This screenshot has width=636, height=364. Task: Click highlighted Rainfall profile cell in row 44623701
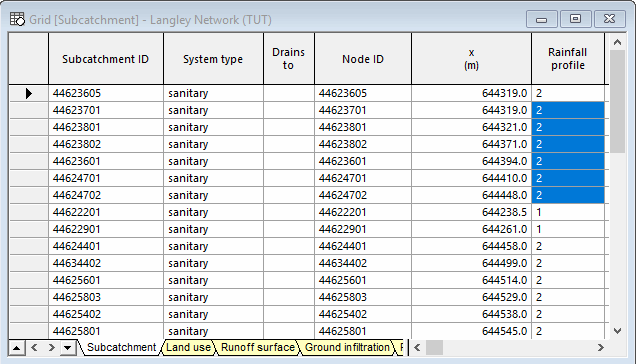(568, 110)
